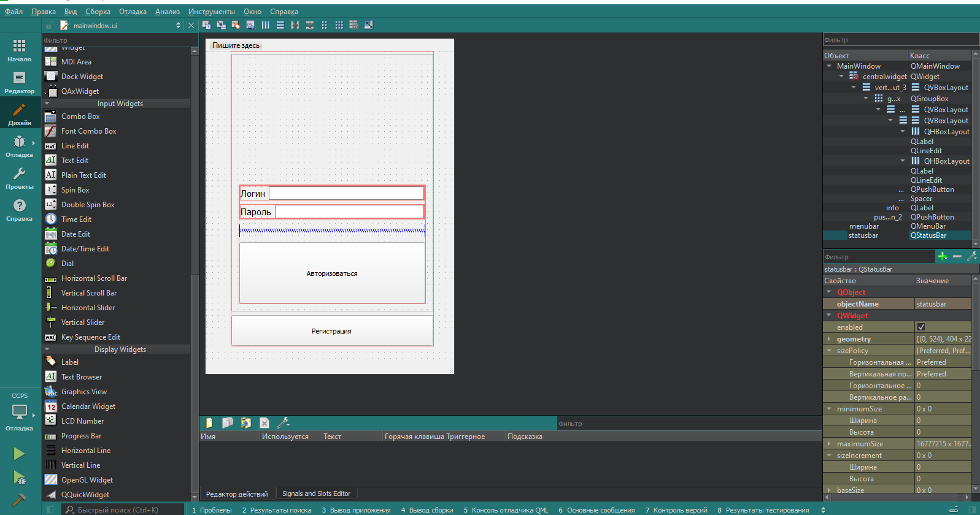This screenshot has width=980, height=515.
Task: Open the Отладка menu
Action: click(x=133, y=12)
